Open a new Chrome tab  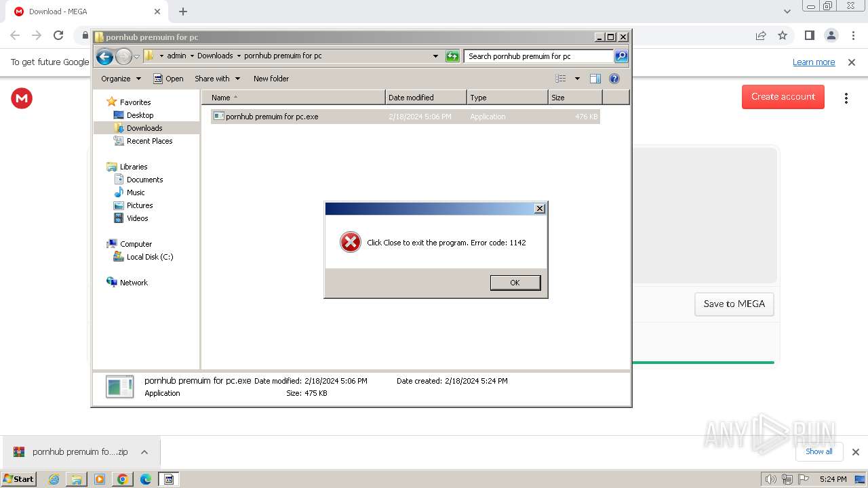pyautogui.click(x=183, y=12)
